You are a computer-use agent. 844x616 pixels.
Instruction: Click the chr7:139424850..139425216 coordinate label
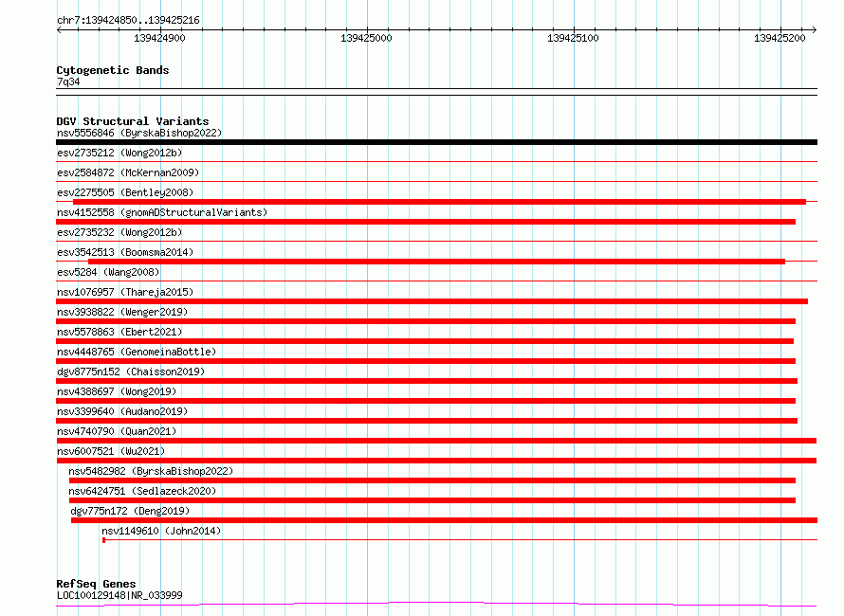point(128,21)
